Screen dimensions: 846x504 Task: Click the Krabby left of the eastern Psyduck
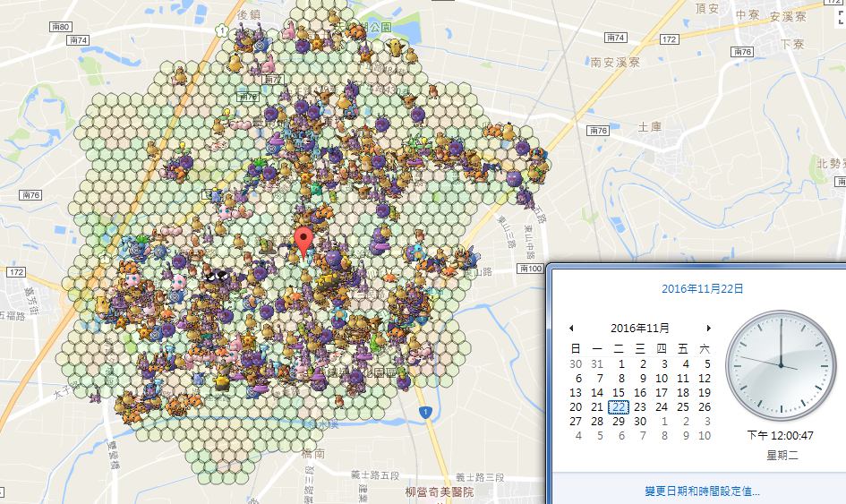[492, 131]
